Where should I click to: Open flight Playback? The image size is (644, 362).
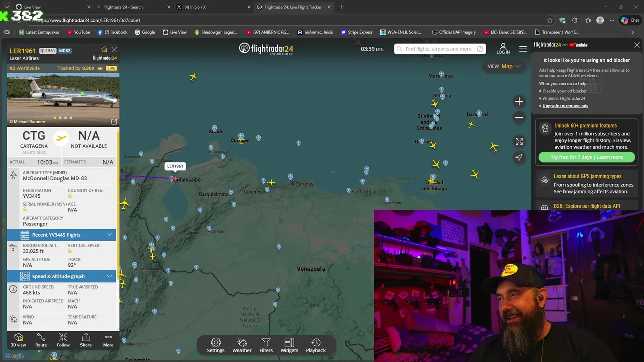[316, 345]
